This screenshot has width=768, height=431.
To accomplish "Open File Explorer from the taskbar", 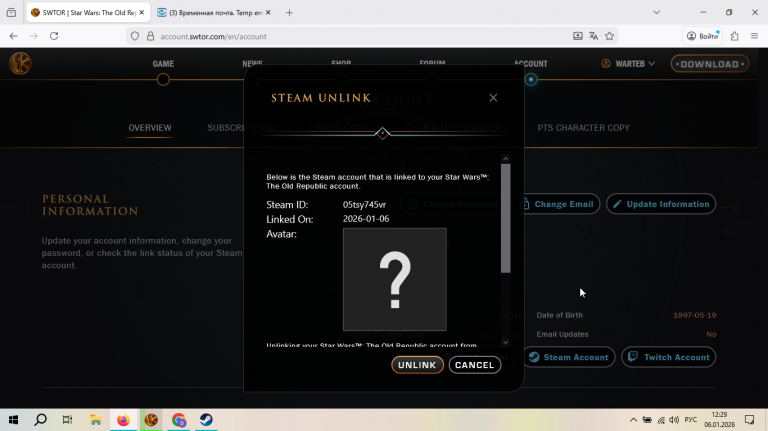I will (x=96, y=420).
